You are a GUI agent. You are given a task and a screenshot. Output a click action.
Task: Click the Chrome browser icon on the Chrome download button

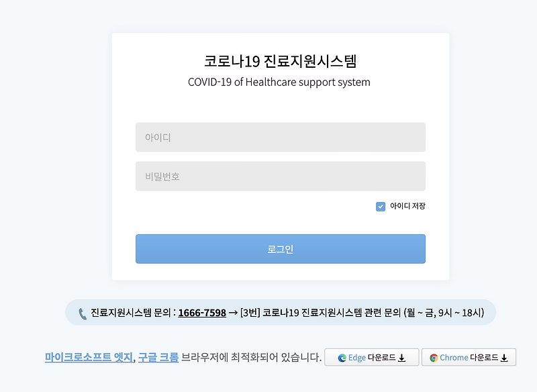coord(435,357)
